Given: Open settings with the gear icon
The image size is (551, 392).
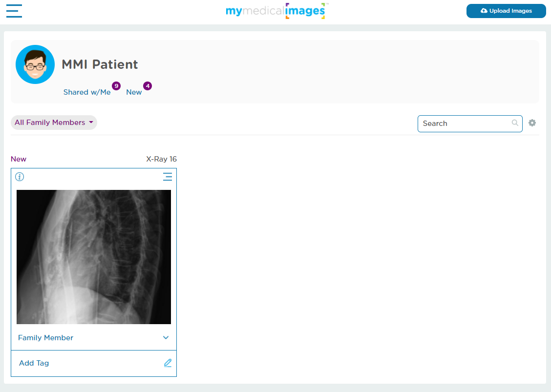Looking at the screenshot, I should (x=532, y=123).
